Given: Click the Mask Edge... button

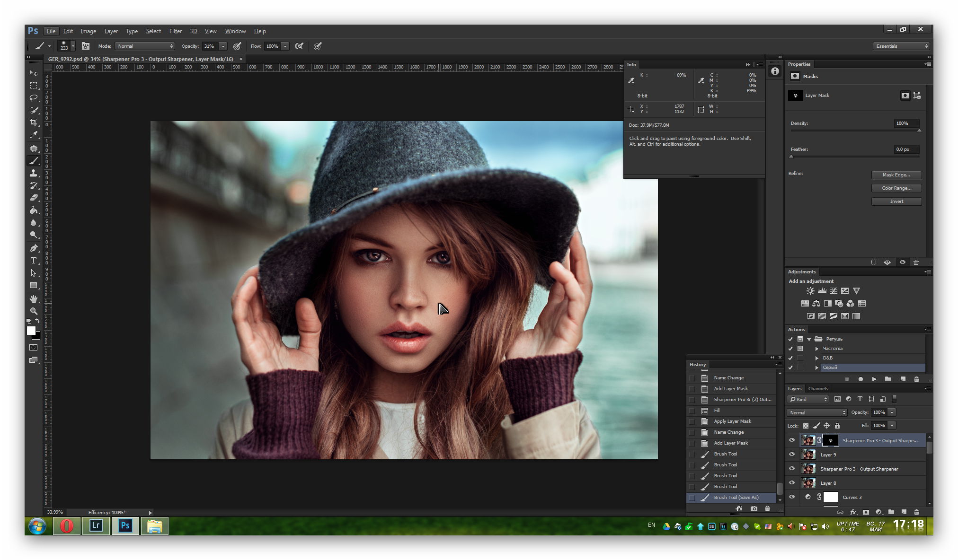Looking at the screenshot, I should tap(896, 175).
